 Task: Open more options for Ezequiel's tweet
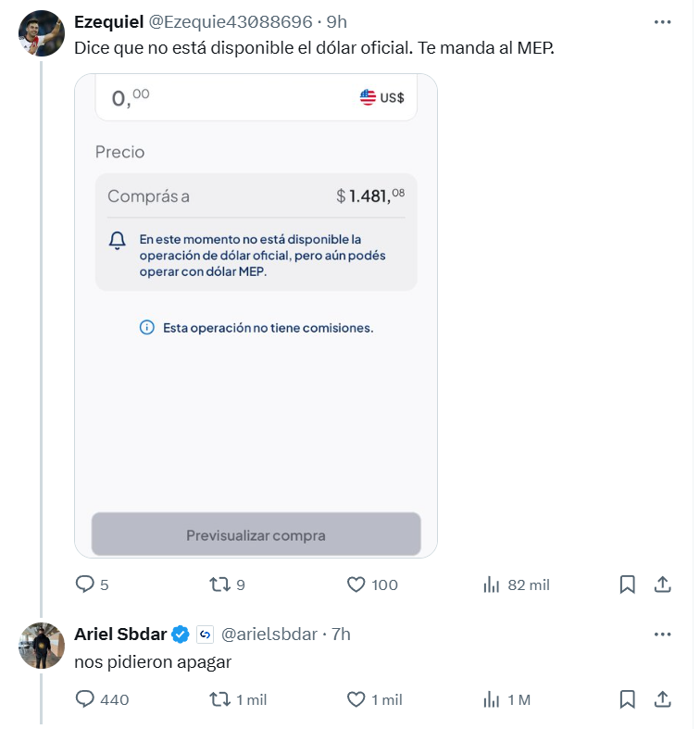click(x=662, y=21)
